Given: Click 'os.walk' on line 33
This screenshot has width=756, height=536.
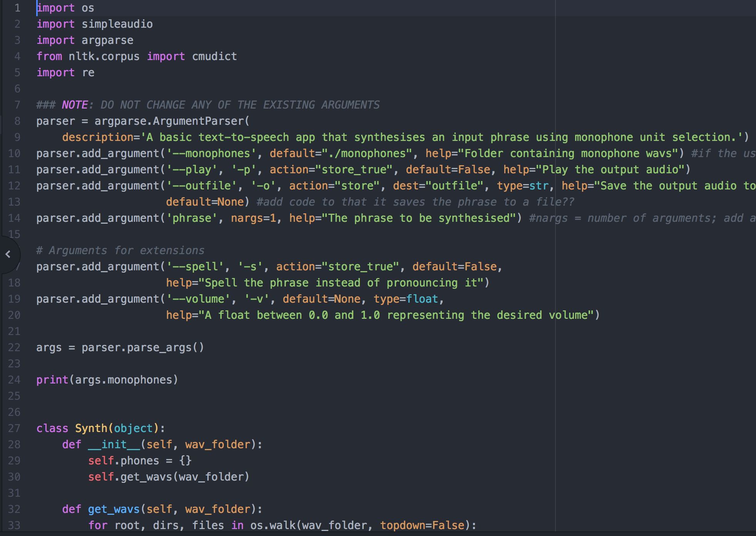Looking at the screenshot, I should [273, 526].
